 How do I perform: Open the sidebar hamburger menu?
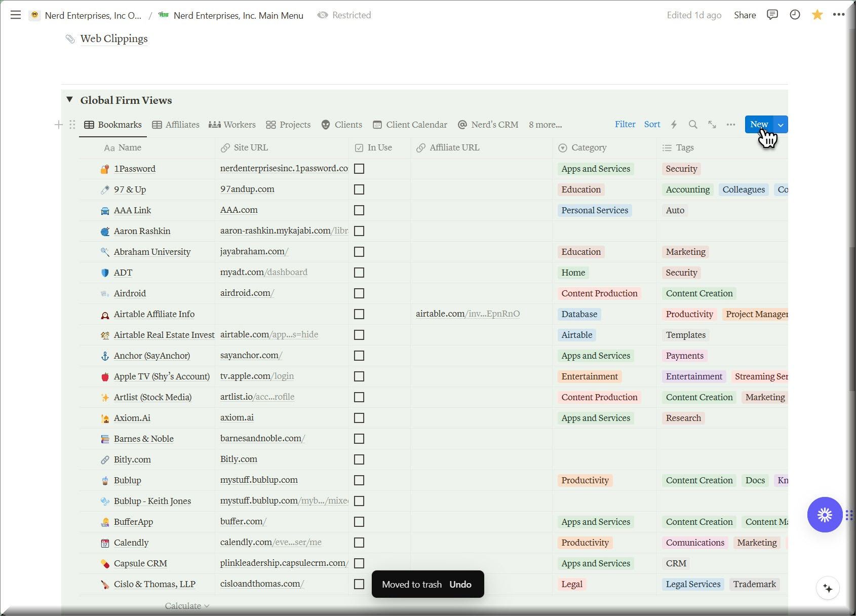coord(16,15)
